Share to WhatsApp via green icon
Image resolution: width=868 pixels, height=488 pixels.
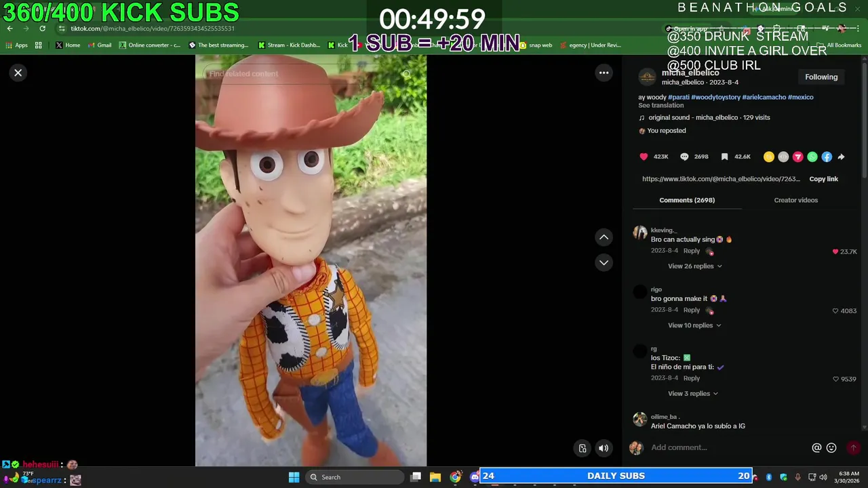click(x=812, y=157)
